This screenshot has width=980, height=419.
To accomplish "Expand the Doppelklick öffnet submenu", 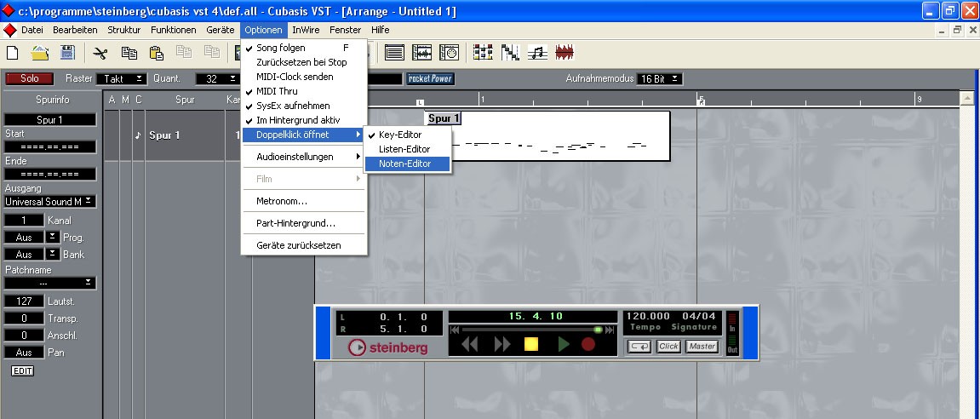I will pyautogui.click(x=304, y=135).
